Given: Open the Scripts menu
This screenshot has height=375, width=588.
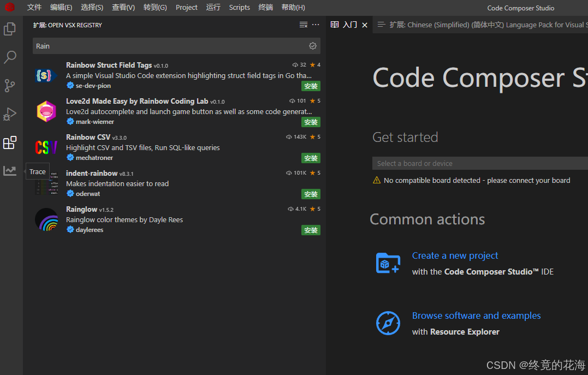Looking at the screenshot, I should click(239, 7).
